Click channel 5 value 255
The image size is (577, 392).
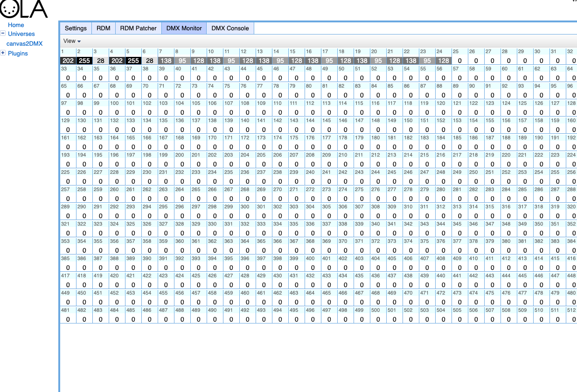pos(133,61)
